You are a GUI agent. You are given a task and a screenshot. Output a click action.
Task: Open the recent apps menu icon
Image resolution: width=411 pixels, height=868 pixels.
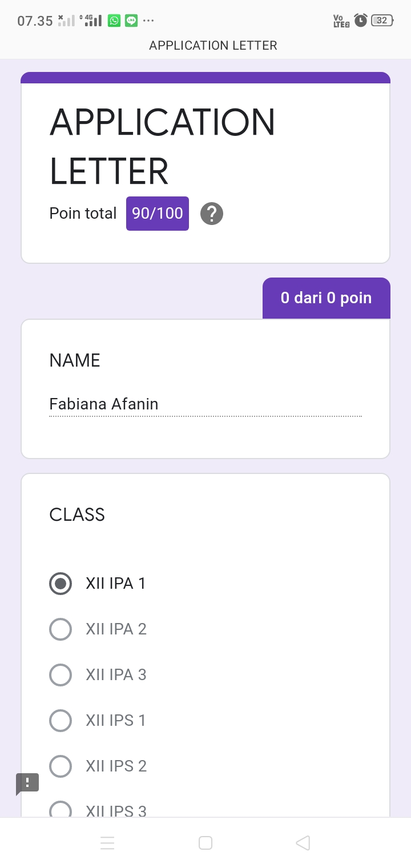[107, 843]
